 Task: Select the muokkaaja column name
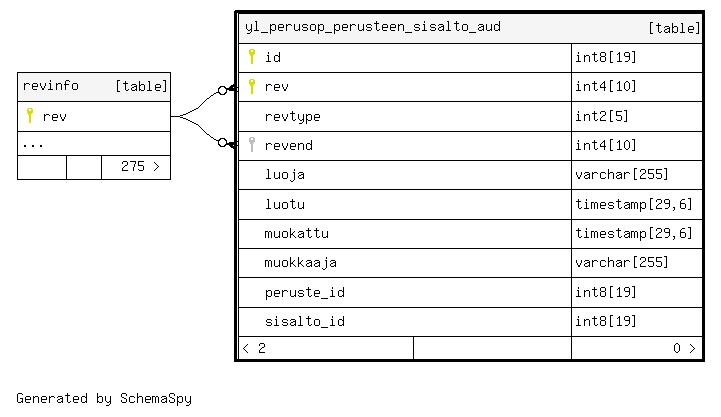[301, 263]
